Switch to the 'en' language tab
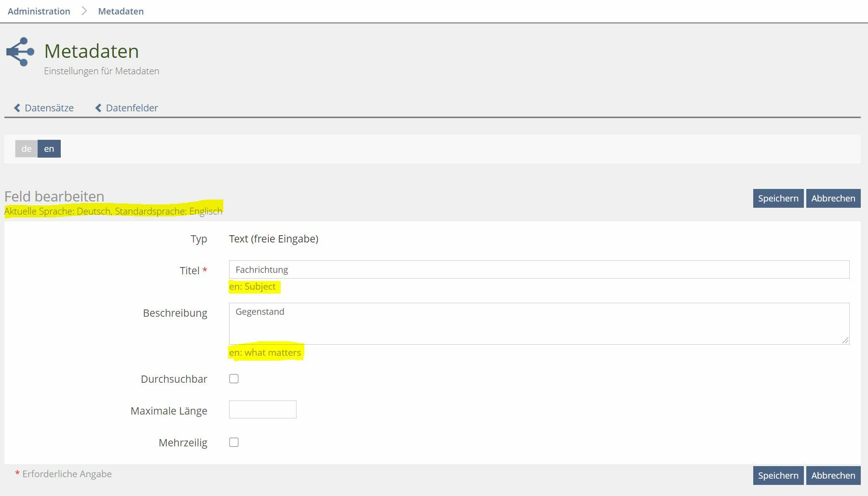 (49, 148)
